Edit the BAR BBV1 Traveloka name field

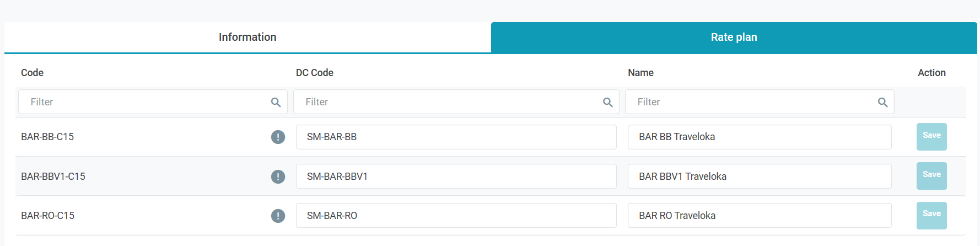tap(759, 177)
